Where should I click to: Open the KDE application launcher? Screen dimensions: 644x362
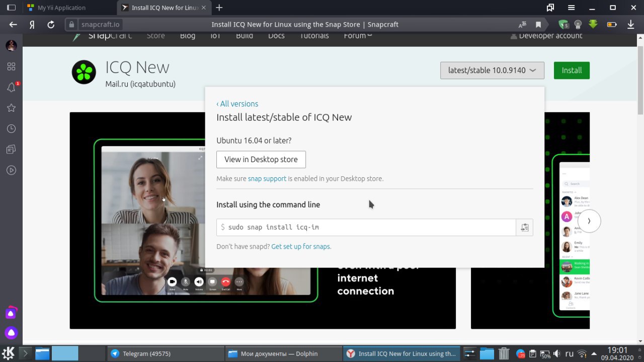coord(9,353)
